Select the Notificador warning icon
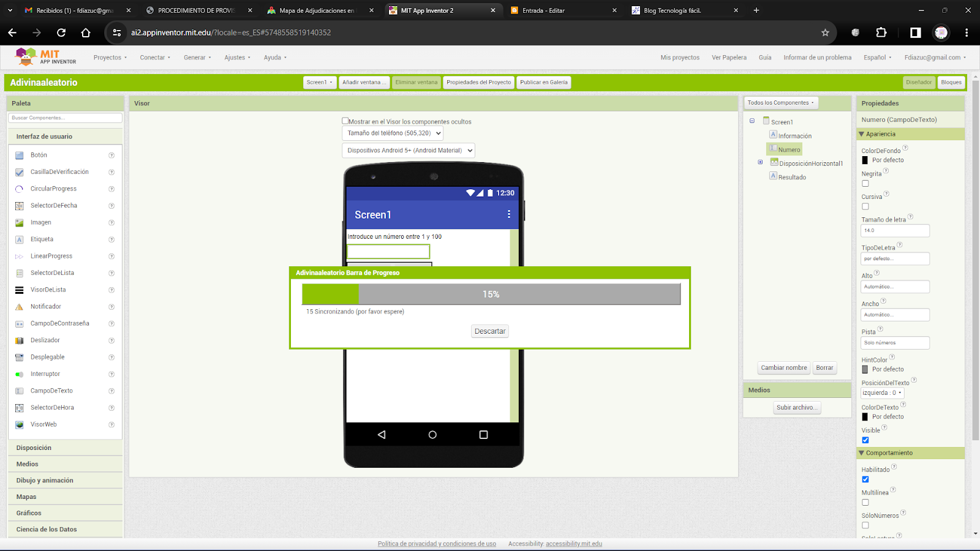This screenshot has height=551, width=980. click(x=20, y=307)
